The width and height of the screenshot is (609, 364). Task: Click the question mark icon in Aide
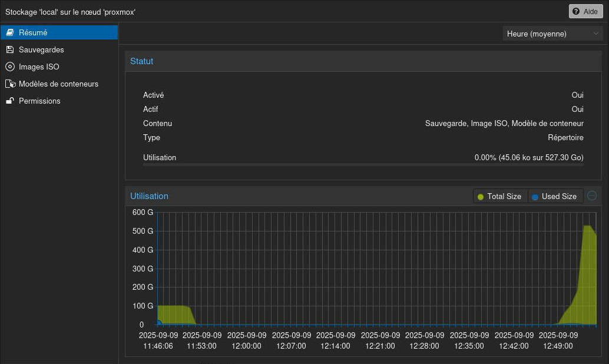[576, 12]
